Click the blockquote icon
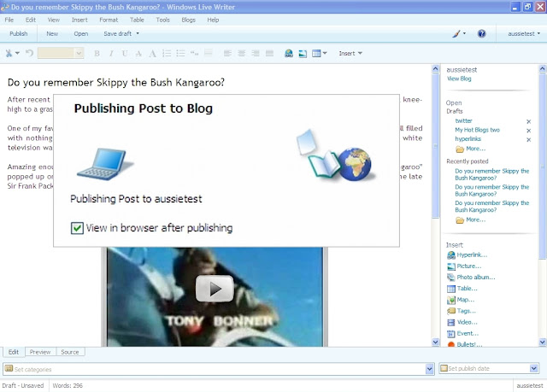 (x=194, y=53)
